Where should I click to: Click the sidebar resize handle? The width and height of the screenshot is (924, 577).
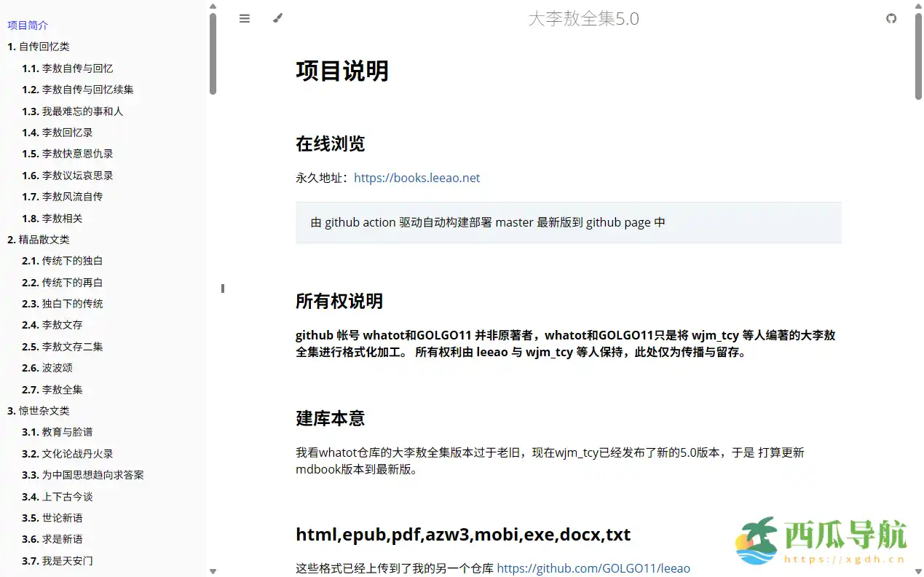click(x=222, y=288)
